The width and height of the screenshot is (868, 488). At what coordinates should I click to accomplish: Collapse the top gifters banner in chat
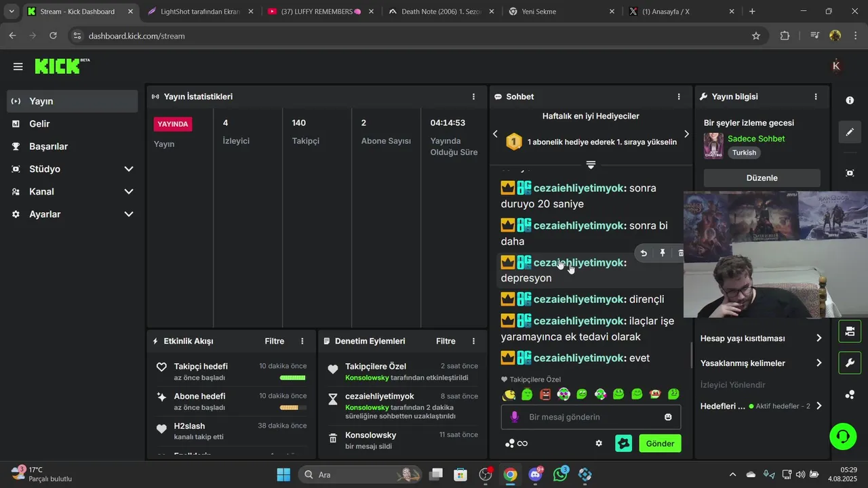(x=591, y=165)
